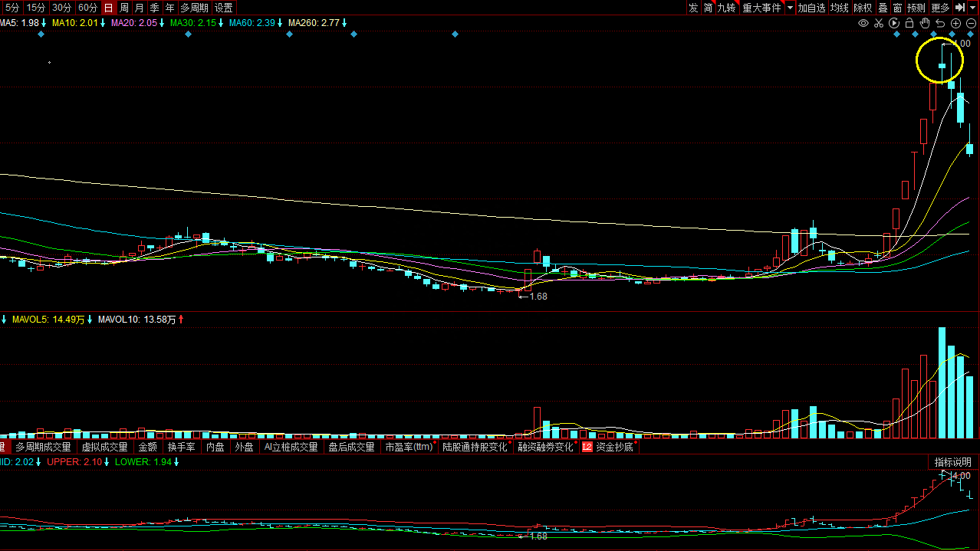
Task: Click the 窗 window button
Action: 897,8
